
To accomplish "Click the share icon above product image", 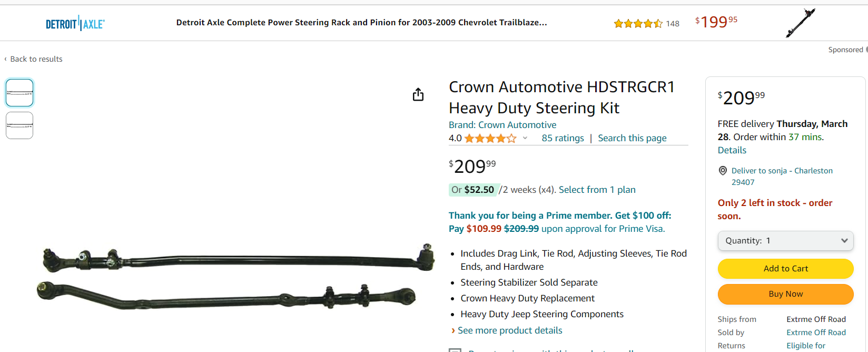I will pyautogui.click(x=418, y=94).
